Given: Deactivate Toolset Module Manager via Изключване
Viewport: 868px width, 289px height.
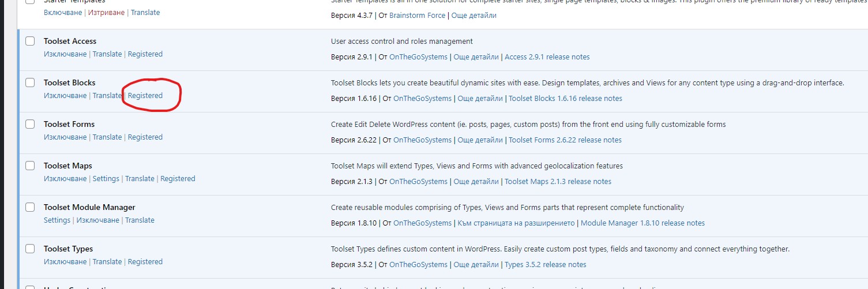Looking at the screenshot, I should click(x=98, y=220).
